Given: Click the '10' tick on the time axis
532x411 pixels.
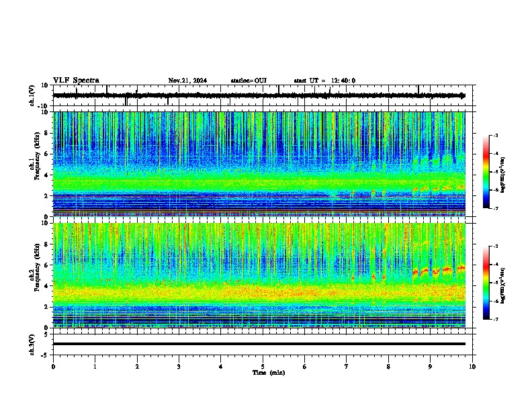Looking at the screenshot, I should (x=472, y=367).
